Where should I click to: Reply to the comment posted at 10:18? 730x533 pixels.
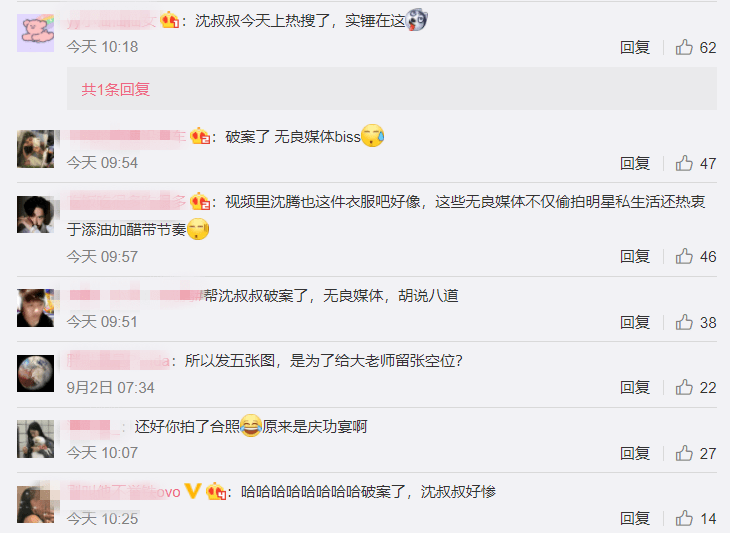click(635, 47)
